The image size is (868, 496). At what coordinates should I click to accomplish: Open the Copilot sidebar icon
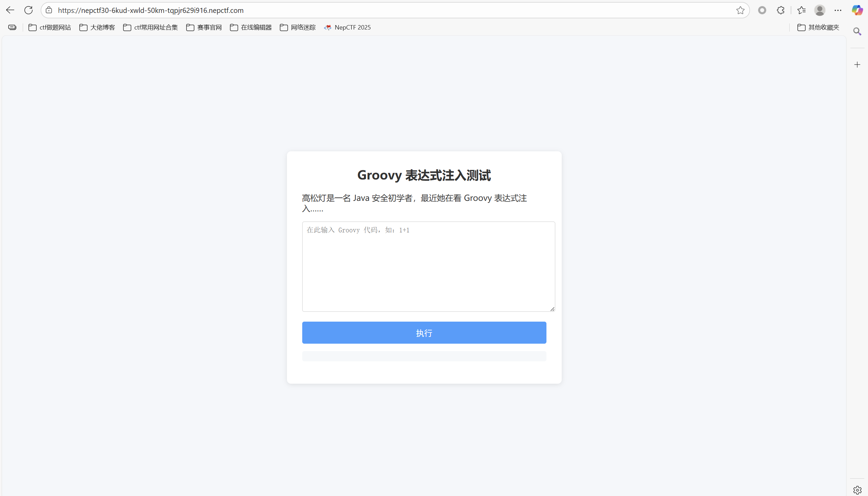point(857,10)
